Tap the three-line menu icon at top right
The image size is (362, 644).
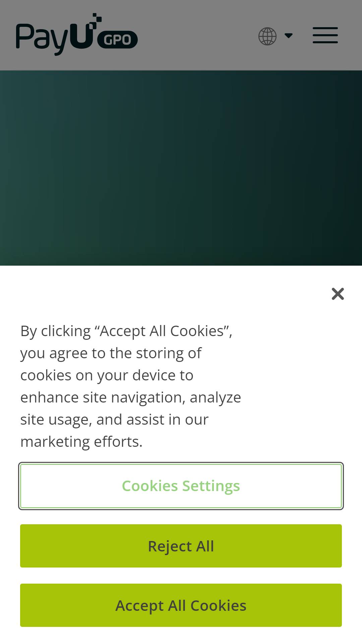pos(325,35)
